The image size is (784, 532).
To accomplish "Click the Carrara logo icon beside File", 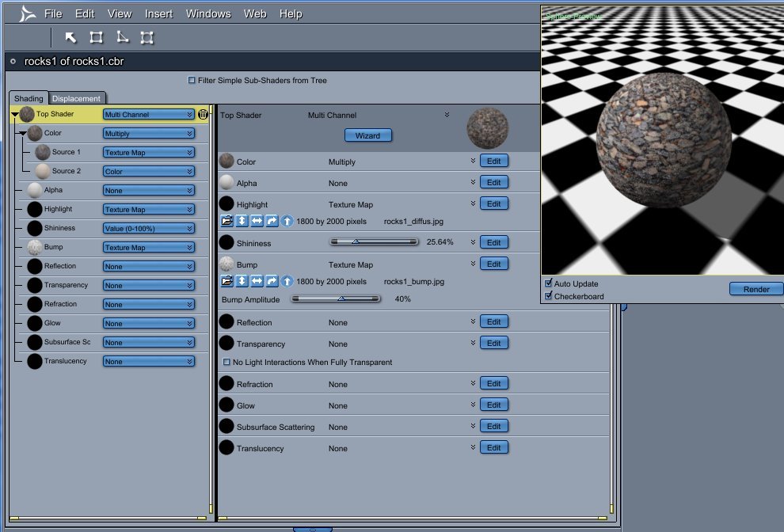I will [x=26, y=13].
